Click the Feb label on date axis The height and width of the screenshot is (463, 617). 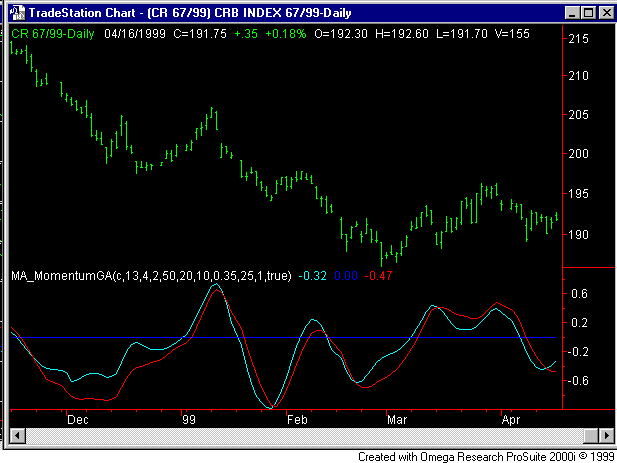point(296,421)
